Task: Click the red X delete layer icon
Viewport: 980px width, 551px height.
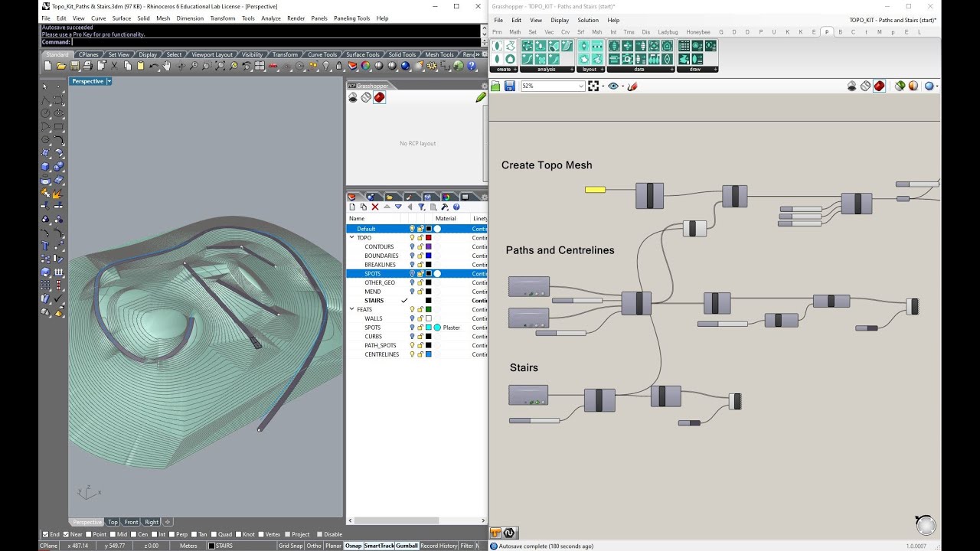Action: coord(375,207)
